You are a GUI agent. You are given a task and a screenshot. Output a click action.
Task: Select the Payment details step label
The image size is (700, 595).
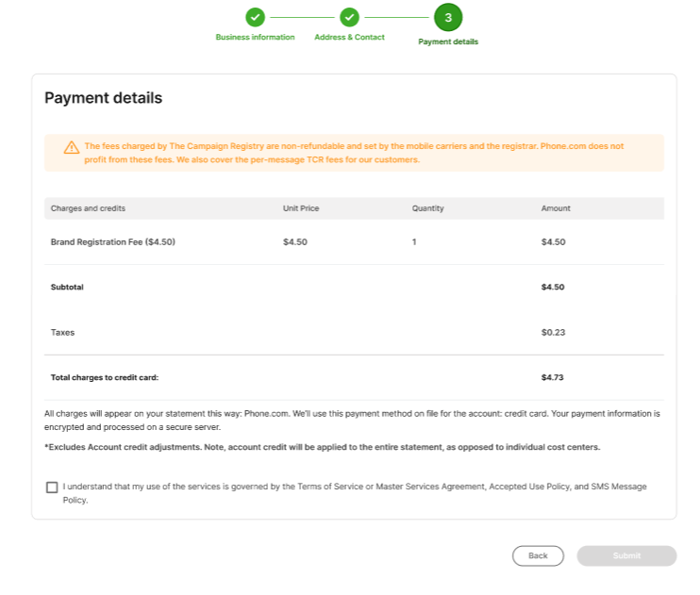coord(448,42)
